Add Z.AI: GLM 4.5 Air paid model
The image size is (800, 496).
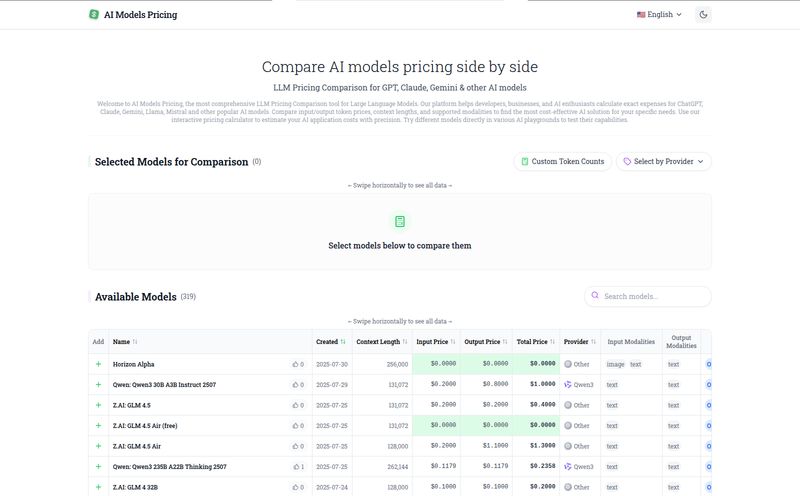click(98, 446)
